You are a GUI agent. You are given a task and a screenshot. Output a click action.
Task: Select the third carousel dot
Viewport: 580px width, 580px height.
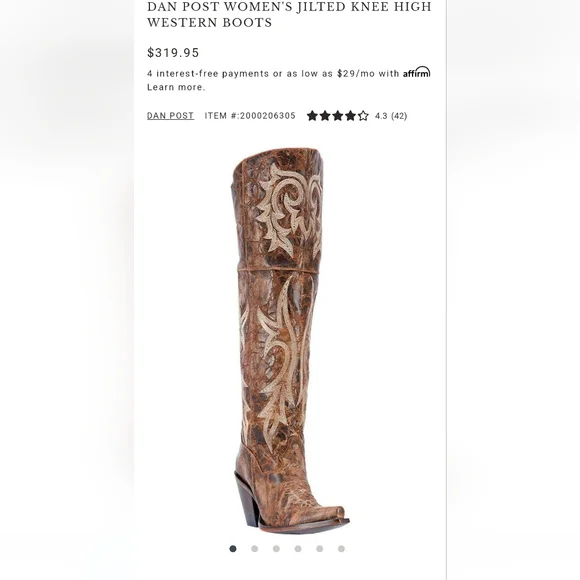[276, 549]
